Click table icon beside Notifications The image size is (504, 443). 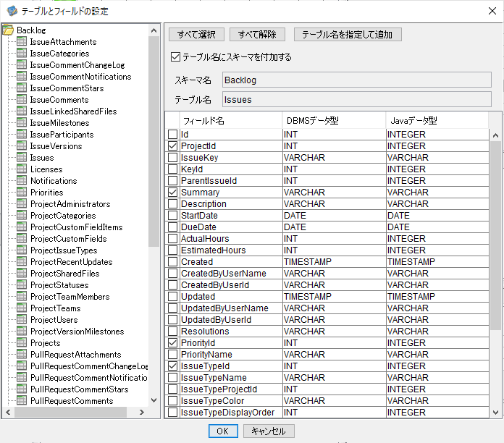coord(22,180)
